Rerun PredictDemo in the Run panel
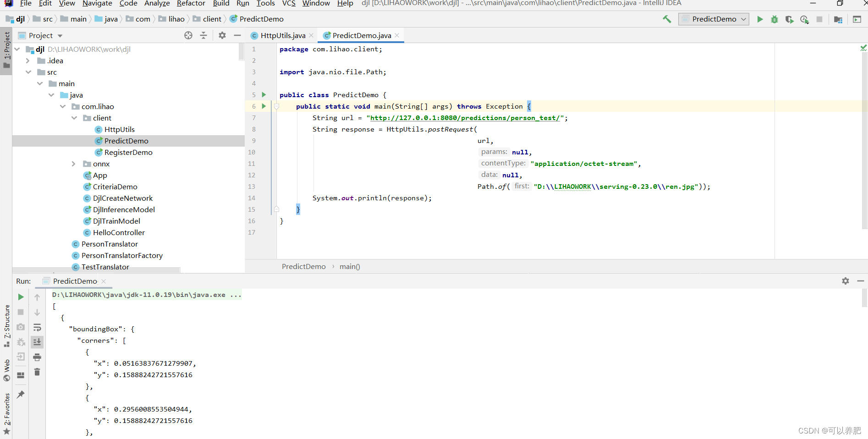 [21, 297]
